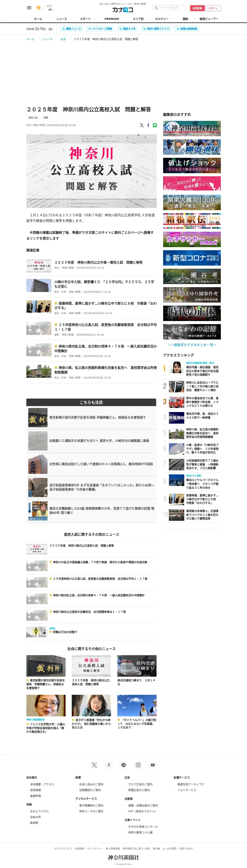This screenshot has width=247, height=868.
Task: Open footer Facebook social icon
Action: (x=109, y=765)
